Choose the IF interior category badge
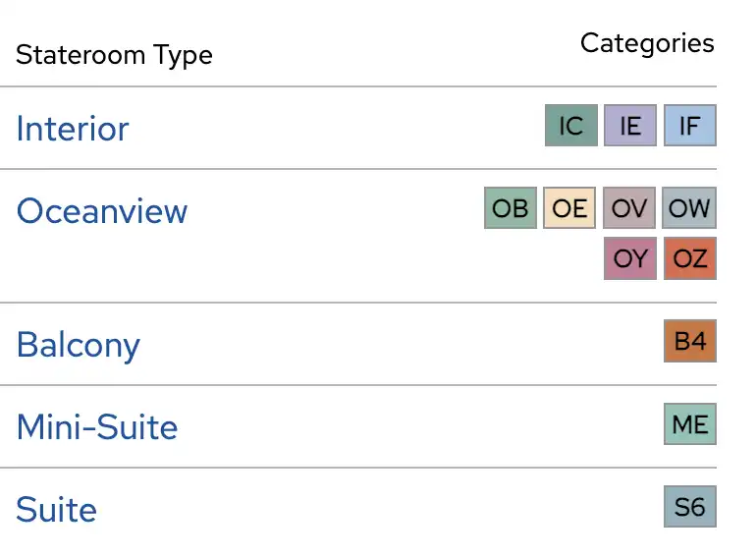Viewport: 756px width, 558px height. pyautogui.click(x=689, y=126)
